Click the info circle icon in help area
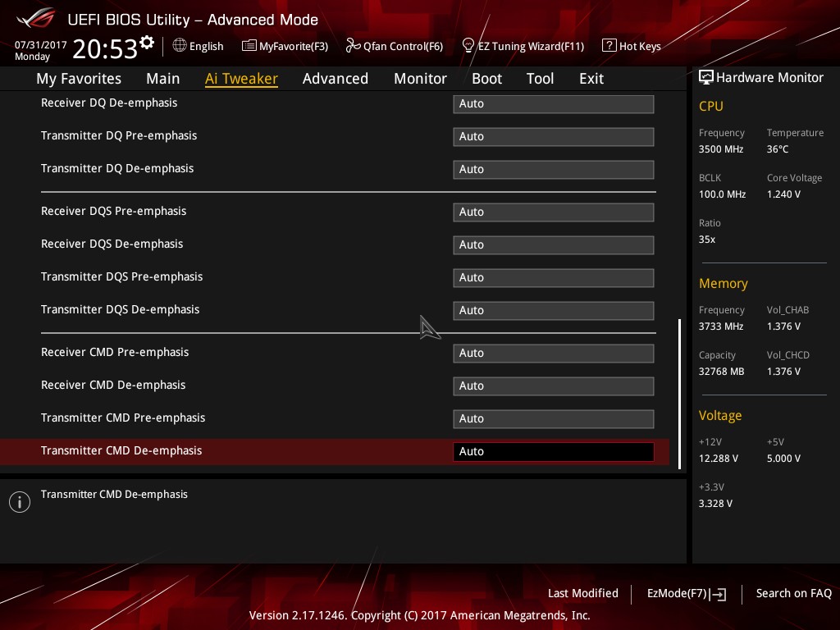The width and height of the screenshot is (840, 630). (x=20, y=502)
